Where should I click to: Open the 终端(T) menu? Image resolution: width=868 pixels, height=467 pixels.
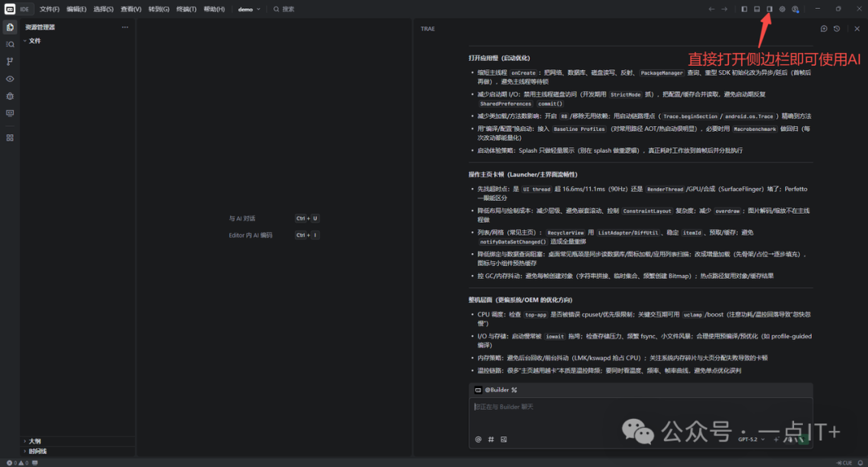[x=186, y=10]
